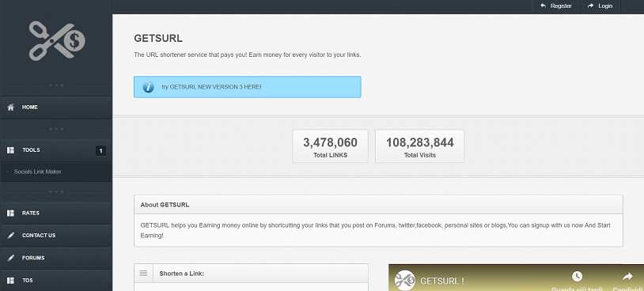
Task: Click the About GETSURL panel header
Action: click(x=378, y=204)
